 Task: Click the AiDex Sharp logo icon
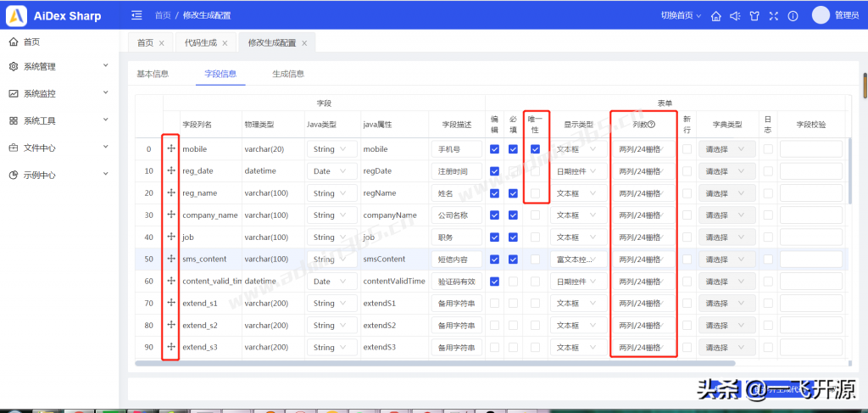[16, 15]
